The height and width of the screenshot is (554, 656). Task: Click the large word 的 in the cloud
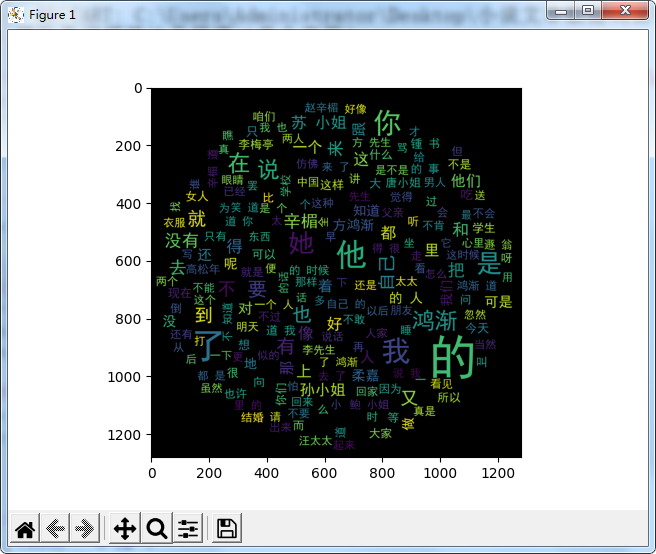[452, 357]
